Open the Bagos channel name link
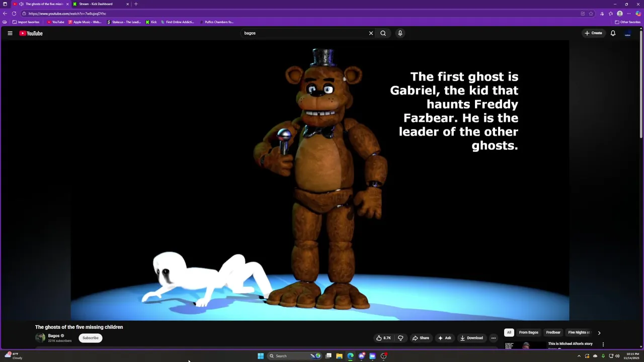Image resolution: width=644 pixels, height=362 pixels. (x=54, y=336)
